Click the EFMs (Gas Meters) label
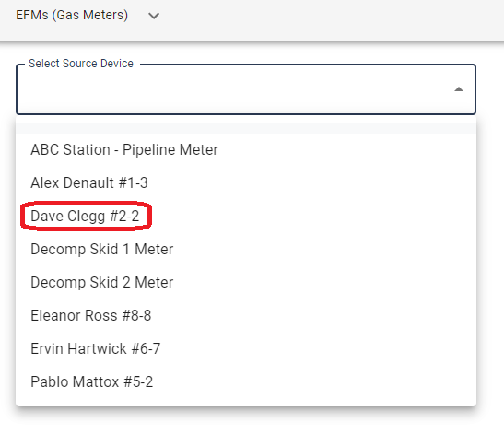 72,15
